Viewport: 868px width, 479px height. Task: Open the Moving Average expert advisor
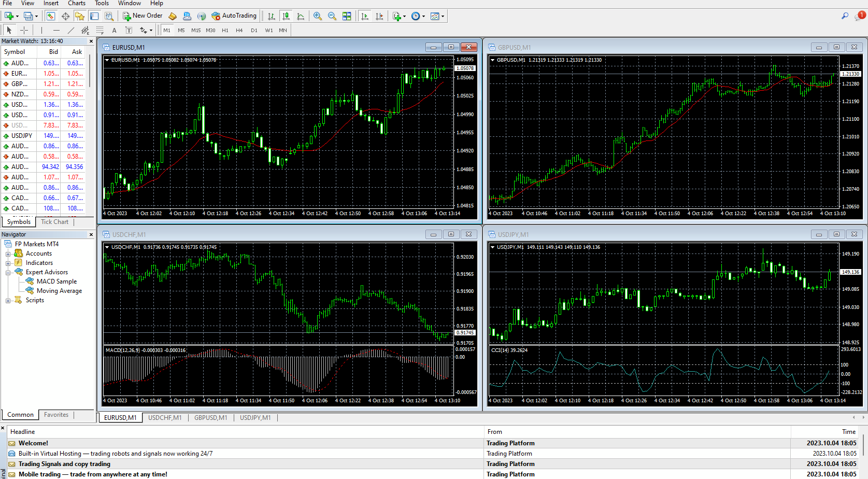point(59,291)
